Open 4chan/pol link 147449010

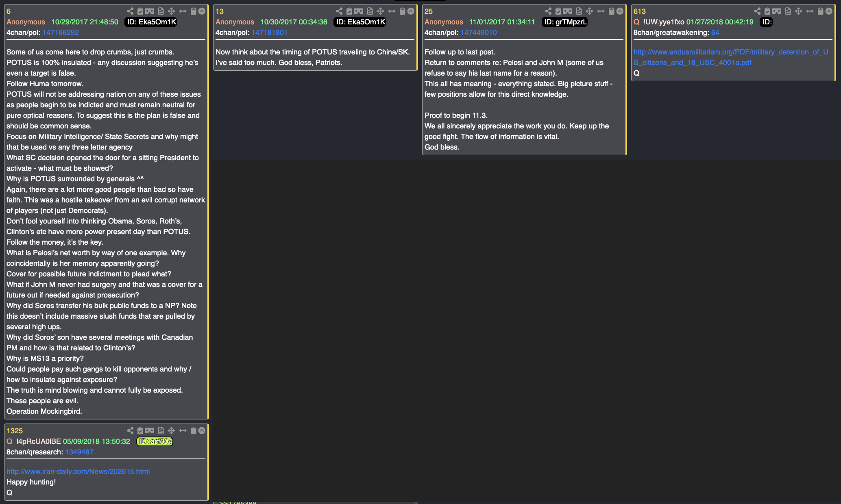tap(479, 33)
